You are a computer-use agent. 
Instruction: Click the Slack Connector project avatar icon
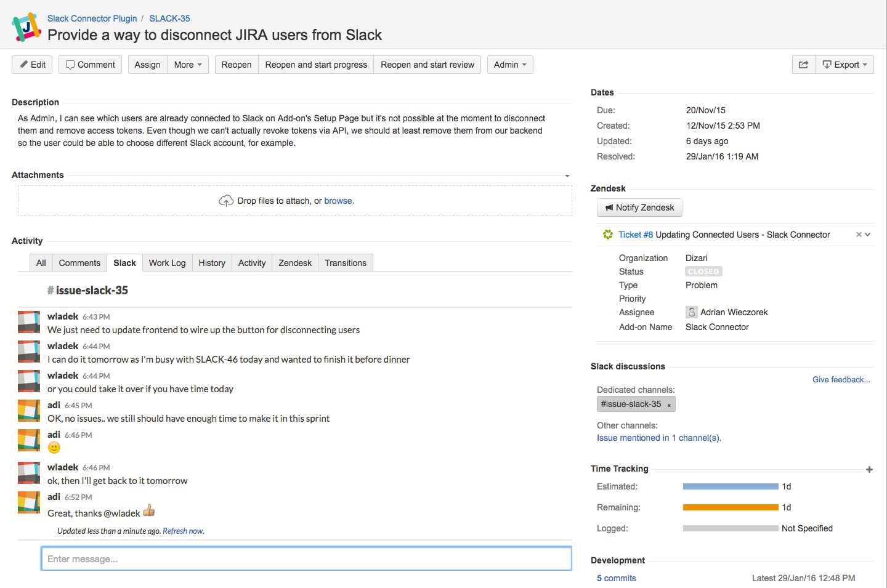[x=26, y=27]
